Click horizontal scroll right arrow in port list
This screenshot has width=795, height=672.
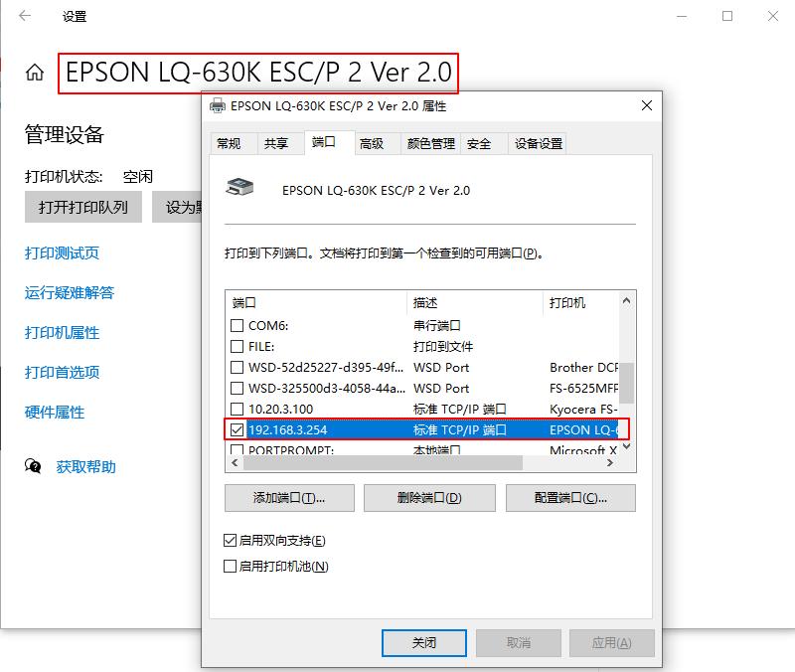coord(610,462)
